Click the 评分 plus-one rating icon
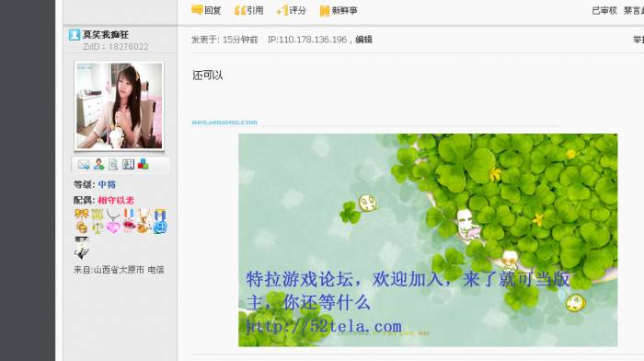Image resolution: width=644 pixels, height=361 pixels. tap(282, 10)
